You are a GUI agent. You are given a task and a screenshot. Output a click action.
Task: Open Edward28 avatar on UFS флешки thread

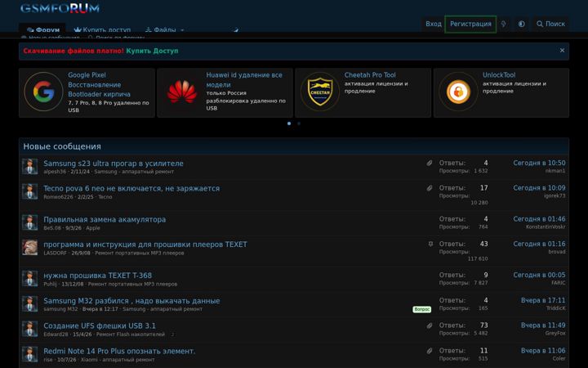pos(29,329)
